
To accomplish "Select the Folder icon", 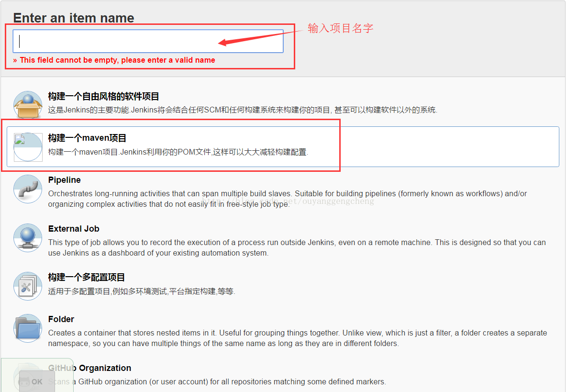I will pos(28,328).
